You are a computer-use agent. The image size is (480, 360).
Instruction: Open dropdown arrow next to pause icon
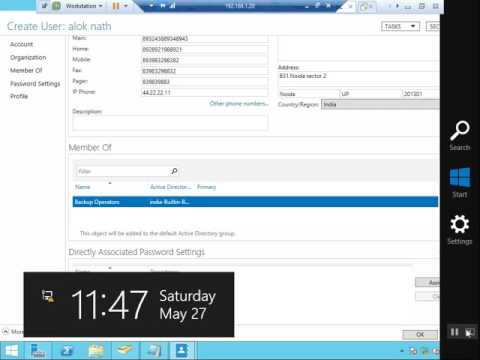126,6
